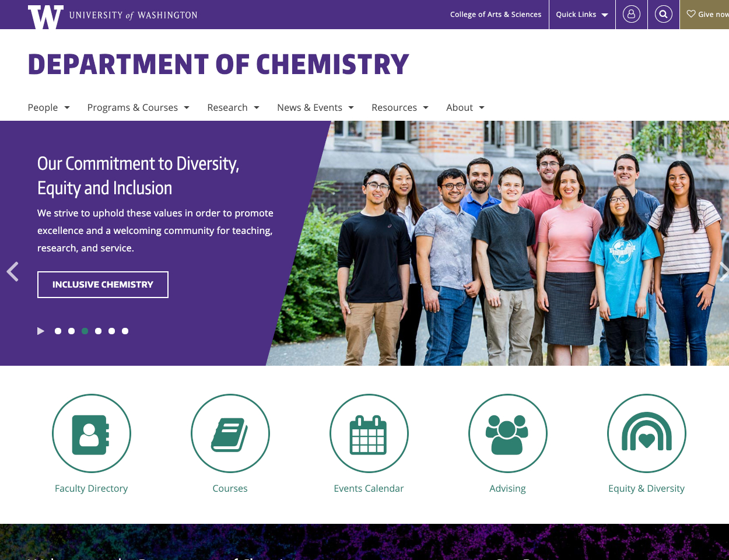The width and height of the screenshot is (729, 560).
Task: Click the user account icon in header
Action: click(x=631, y=14)
